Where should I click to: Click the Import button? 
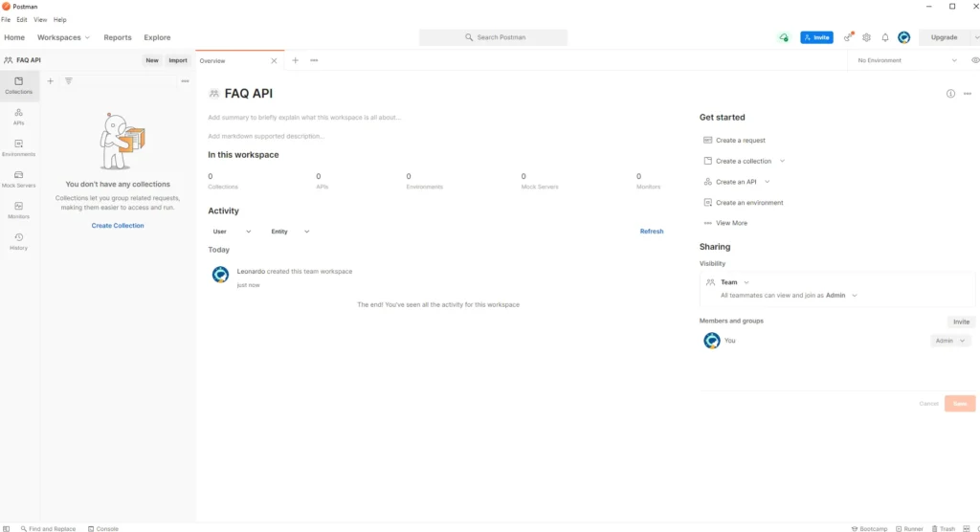click(177, 60)
